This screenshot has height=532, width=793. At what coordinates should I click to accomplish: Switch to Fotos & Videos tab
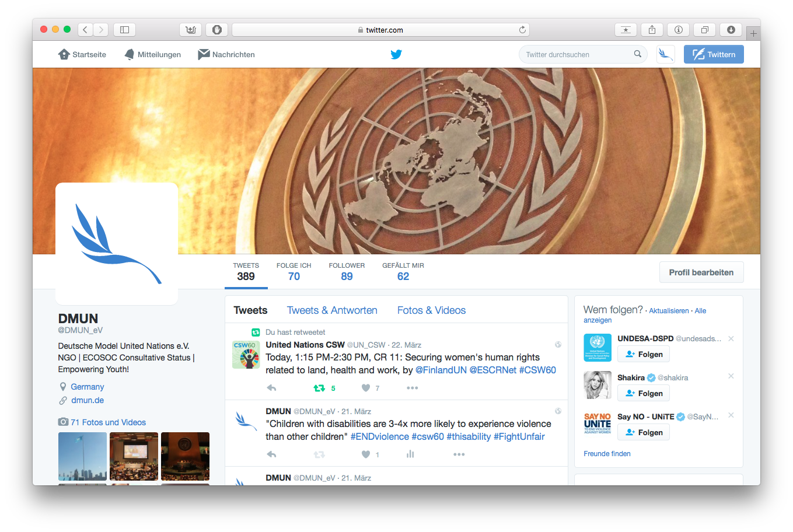[x=431, y=310]
